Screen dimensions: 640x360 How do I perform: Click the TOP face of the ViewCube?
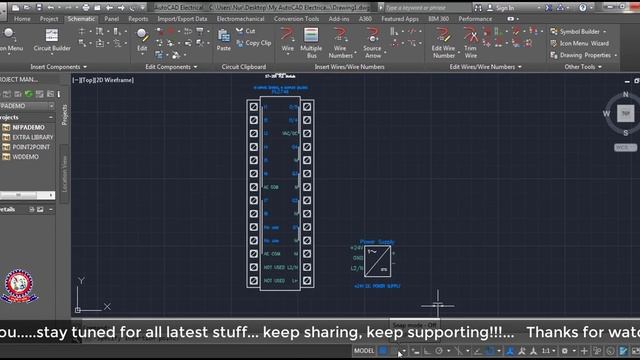coord(625,113)
